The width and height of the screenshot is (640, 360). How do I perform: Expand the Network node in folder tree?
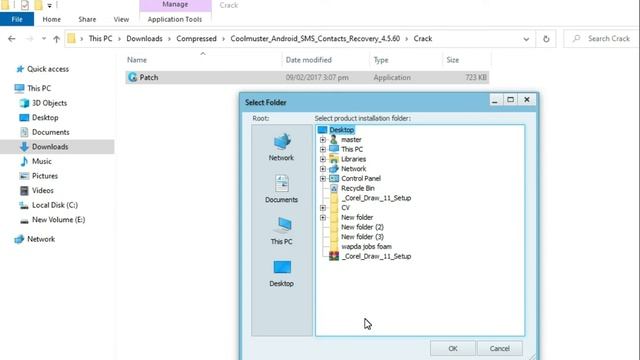click(x=323, y=169)
